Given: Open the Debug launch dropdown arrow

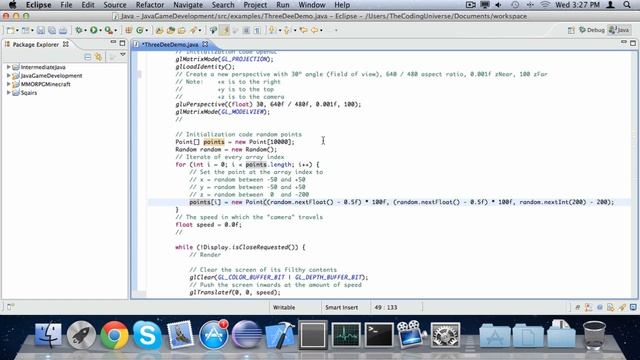Looking at the screenshot, I should (x=85, y=31).
